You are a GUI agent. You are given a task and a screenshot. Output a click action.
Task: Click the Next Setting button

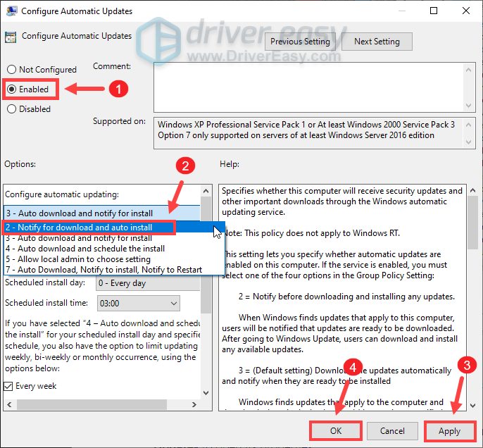(x=377, y=42)
